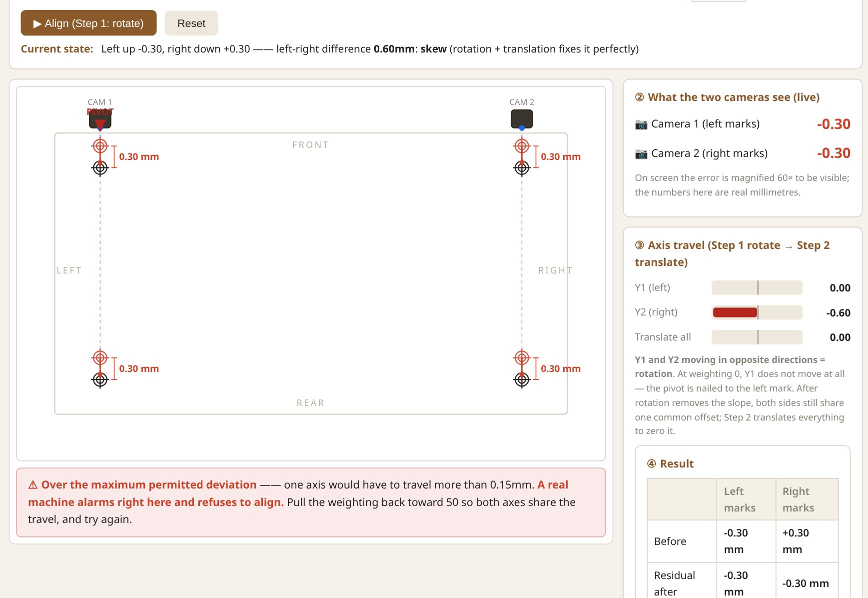
Task: Click the Y2 (right) value -0.60
Action: coord(838,312)
